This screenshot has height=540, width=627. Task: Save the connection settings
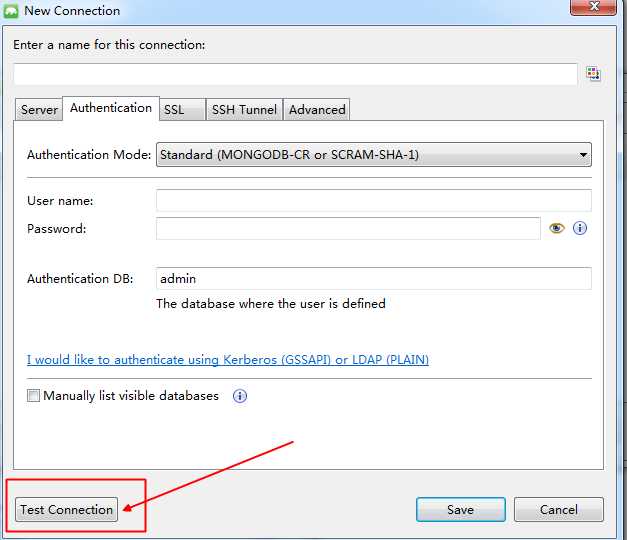click(461, 510)
